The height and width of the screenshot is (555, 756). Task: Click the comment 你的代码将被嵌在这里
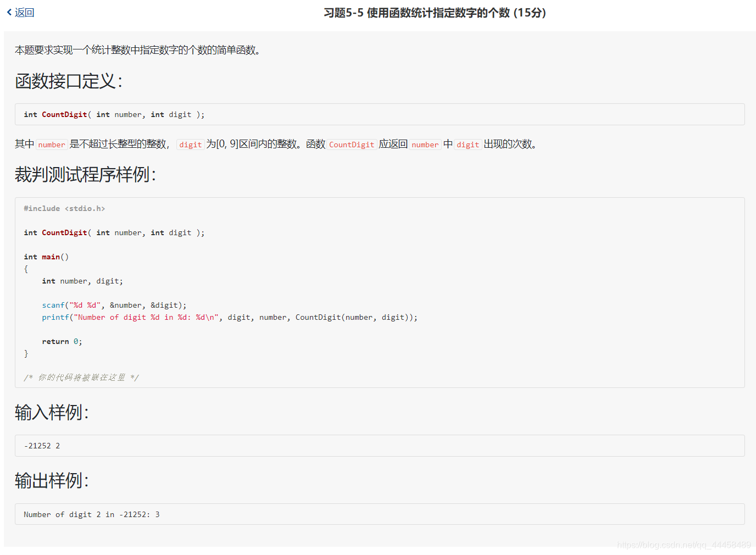click(x=81, y=378)
